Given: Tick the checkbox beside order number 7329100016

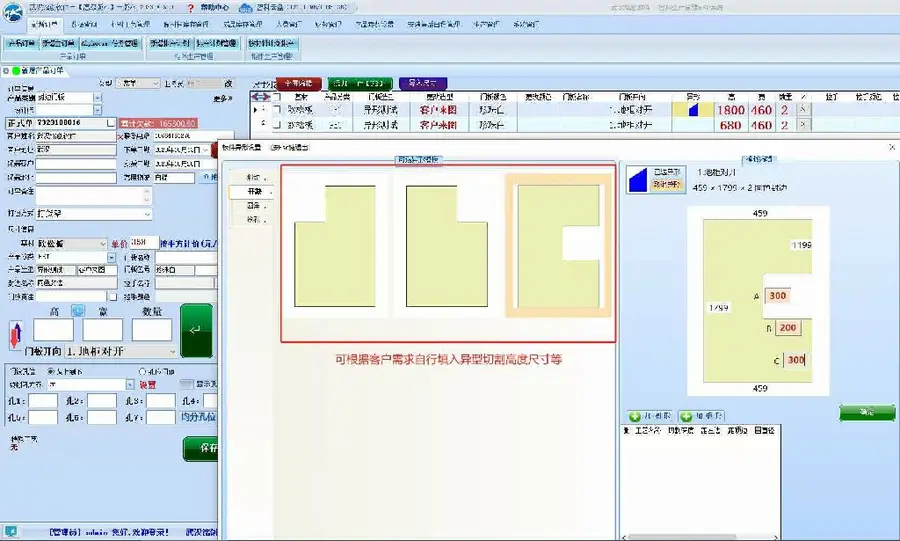Looking at the screenshot, I should (x=111, y=123).
